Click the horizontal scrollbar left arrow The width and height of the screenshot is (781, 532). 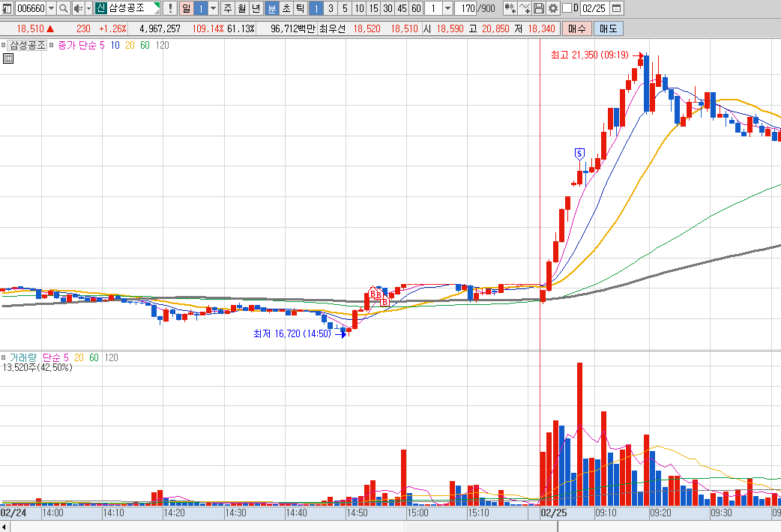[x=4, y=527]
